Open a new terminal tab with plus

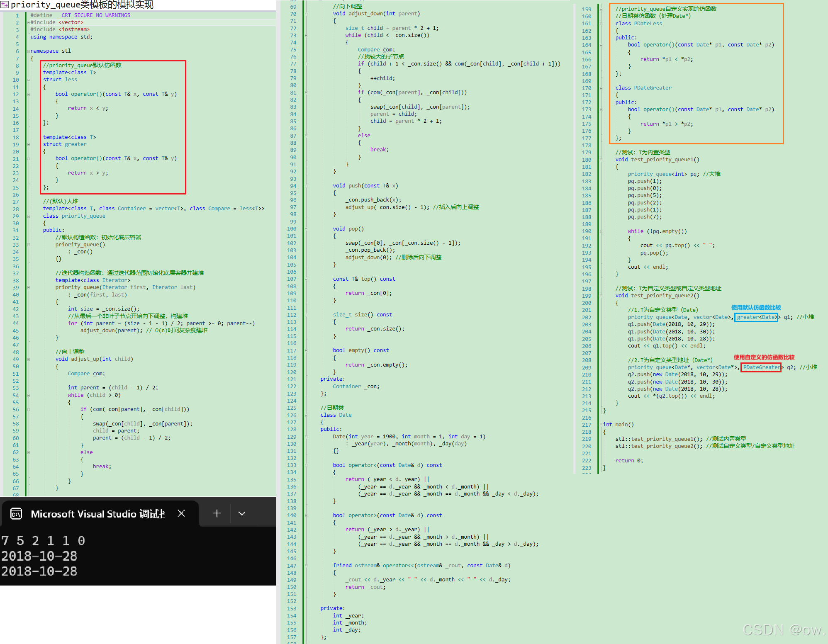tap(217, 514)
